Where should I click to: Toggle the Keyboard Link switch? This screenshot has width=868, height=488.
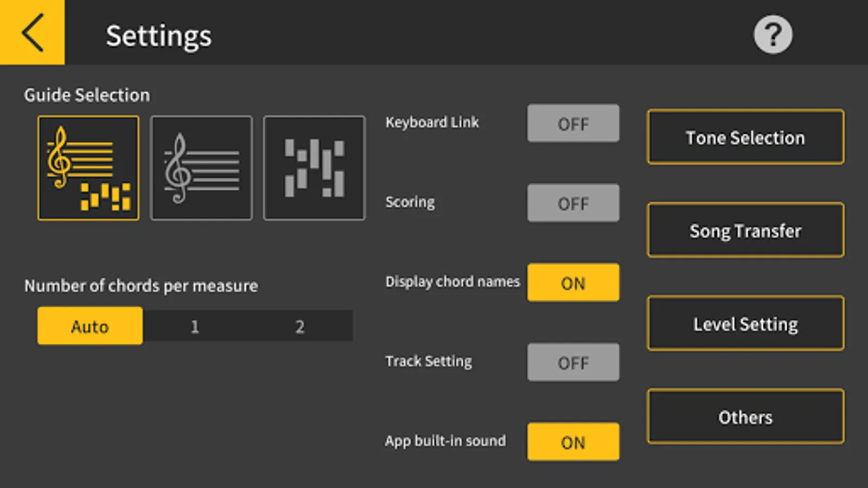(573, 124)
